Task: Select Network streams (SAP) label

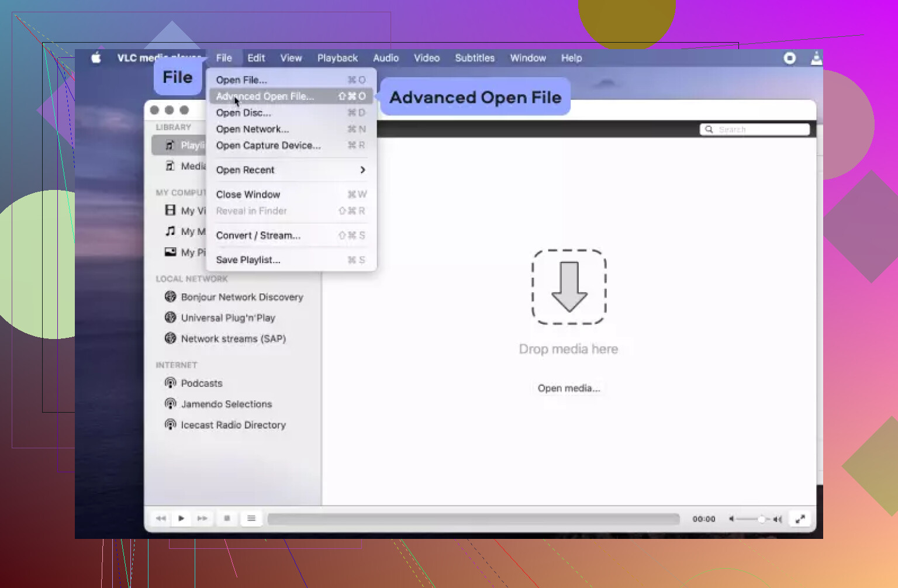Action: coord(233,339)
